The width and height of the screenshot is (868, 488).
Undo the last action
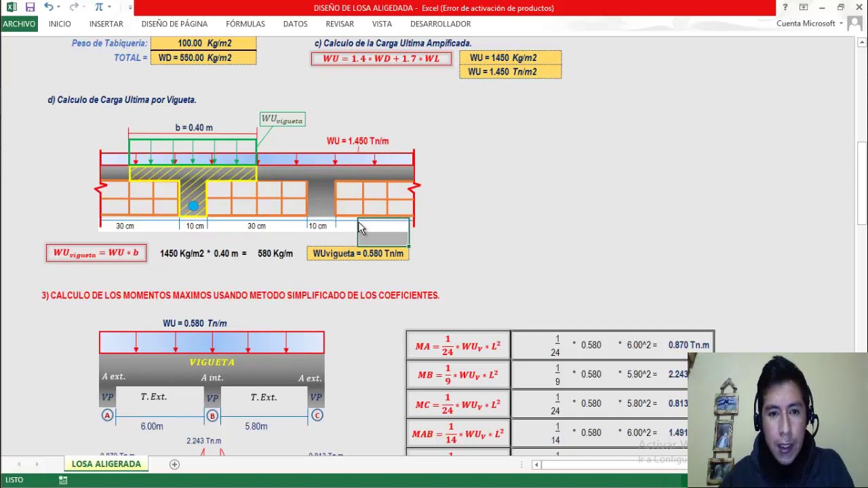[48, 7]
